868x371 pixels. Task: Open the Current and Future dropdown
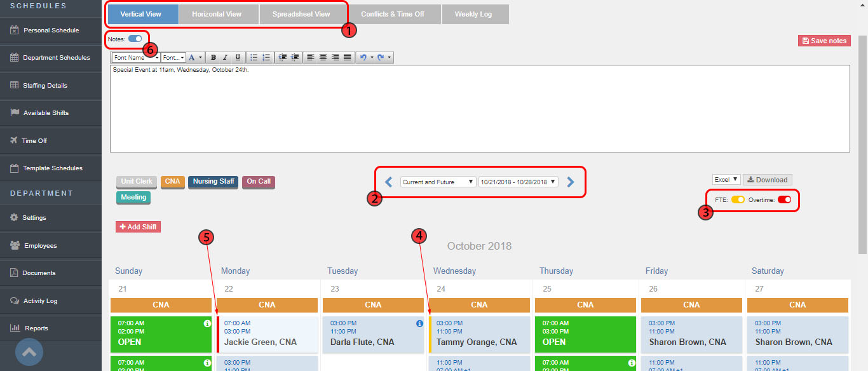(438, 182)
